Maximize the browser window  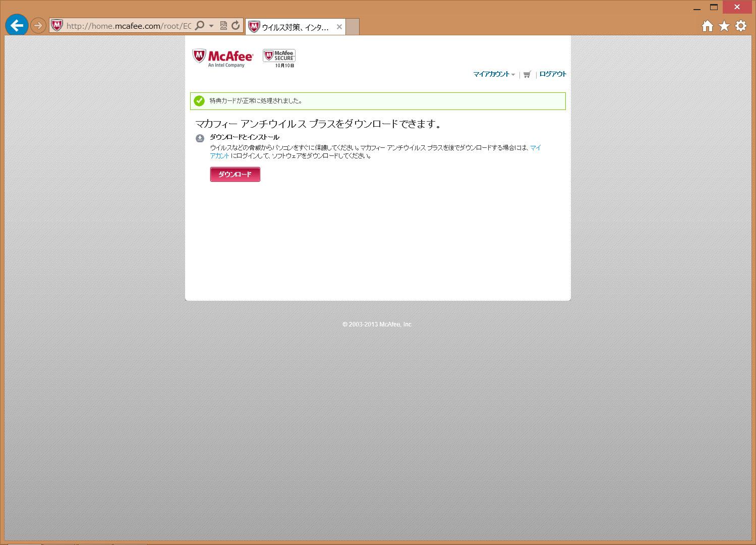point(714,7)
